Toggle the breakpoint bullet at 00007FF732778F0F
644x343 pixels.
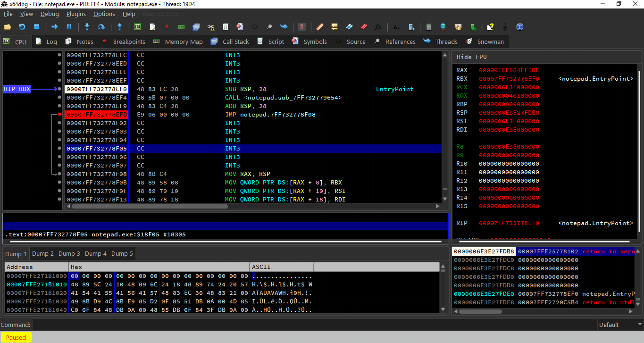59,191
